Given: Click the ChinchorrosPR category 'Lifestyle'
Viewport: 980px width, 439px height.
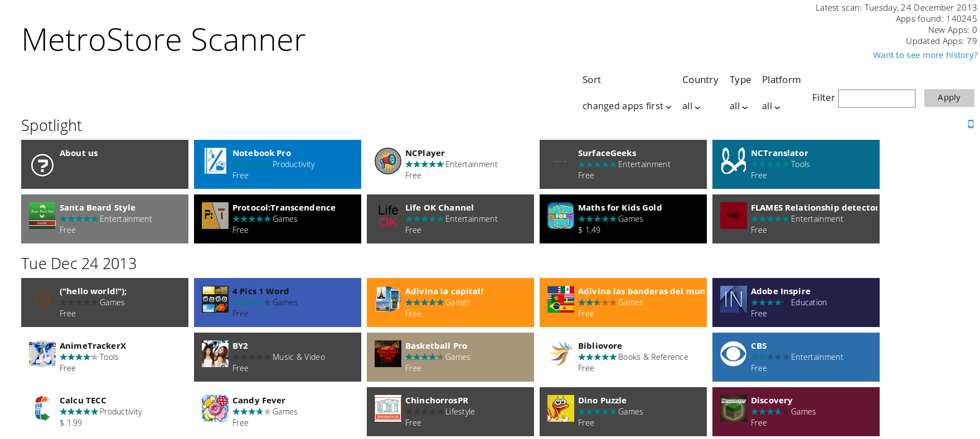Looking at the screenshot, I should click(x=460, y=412).
